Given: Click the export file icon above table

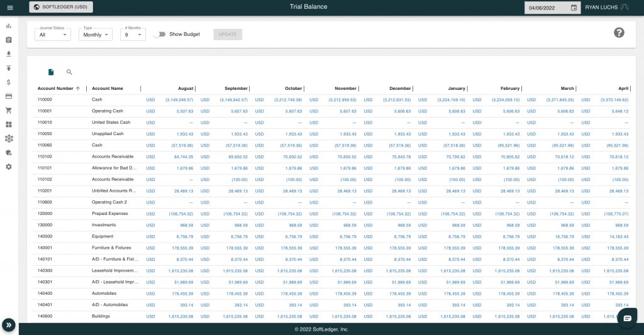Looking at the screenshot, I should click(51, 72).
